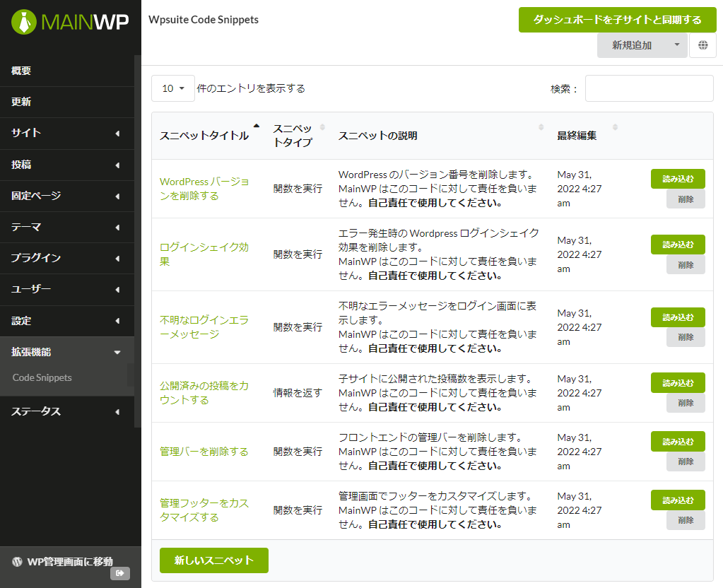Delete the 公開済みの投稿をカウントする snippet
Image resolution: width=723 pixels, height=588 pixels.
tap(686, 403)
